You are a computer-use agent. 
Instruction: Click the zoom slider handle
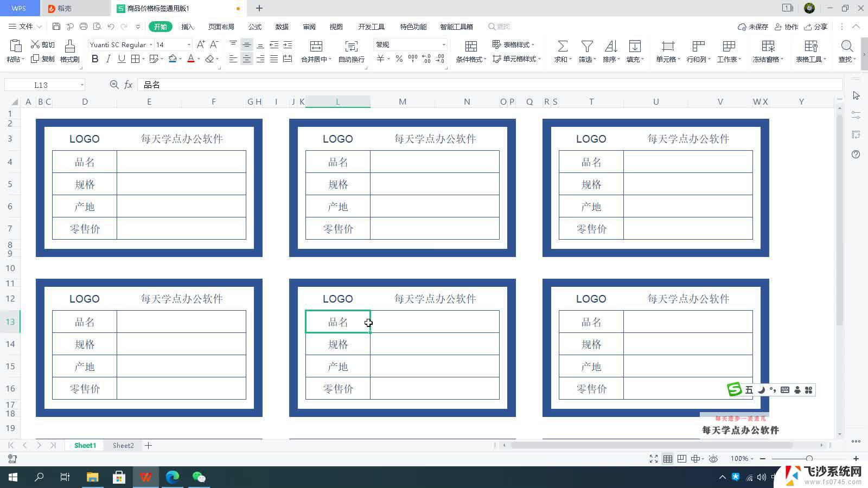coord(809,459)
